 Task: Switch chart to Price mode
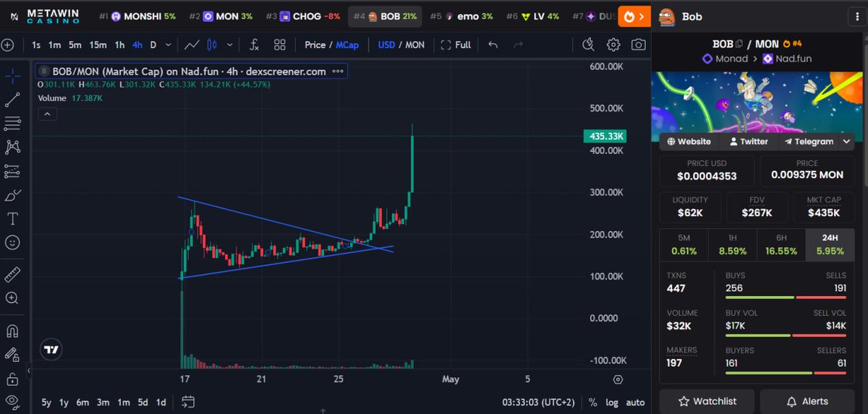pos(315,45)
